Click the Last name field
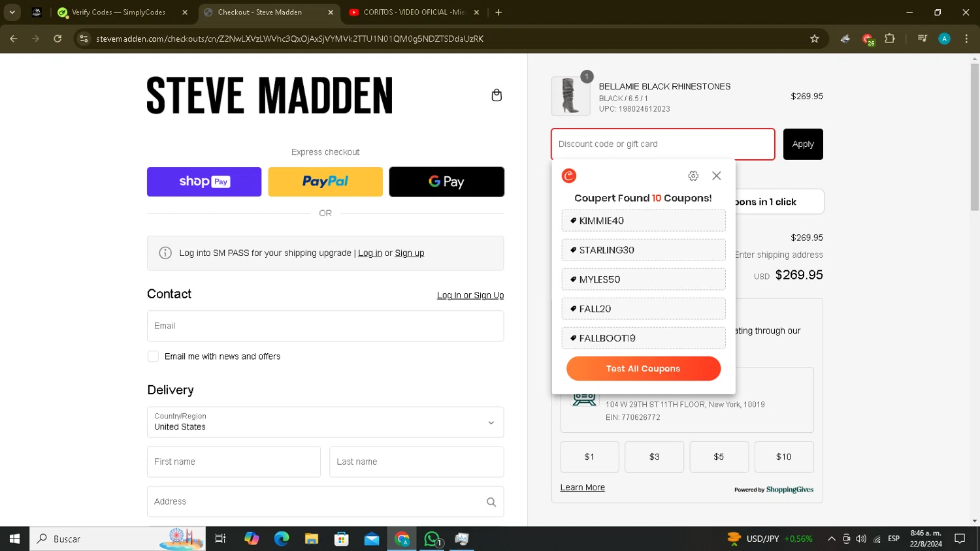The height and width of the screenshot is (551, 980). [x=417, y=462]
